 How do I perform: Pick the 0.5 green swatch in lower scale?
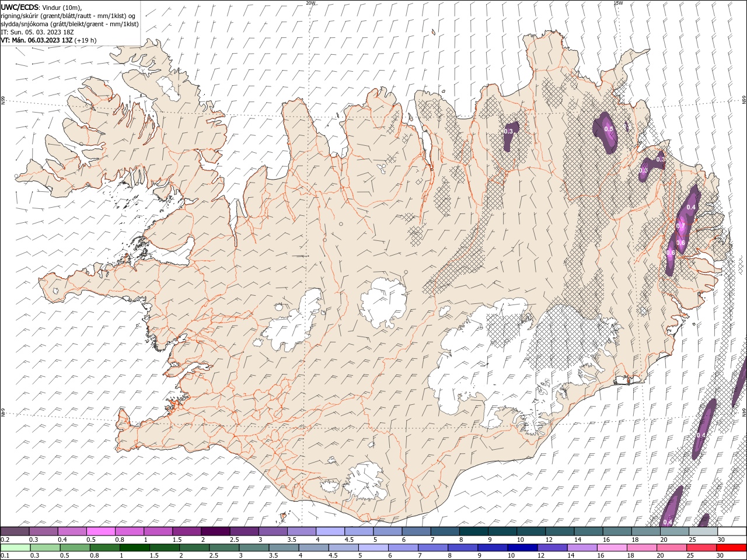click(76, 548)
